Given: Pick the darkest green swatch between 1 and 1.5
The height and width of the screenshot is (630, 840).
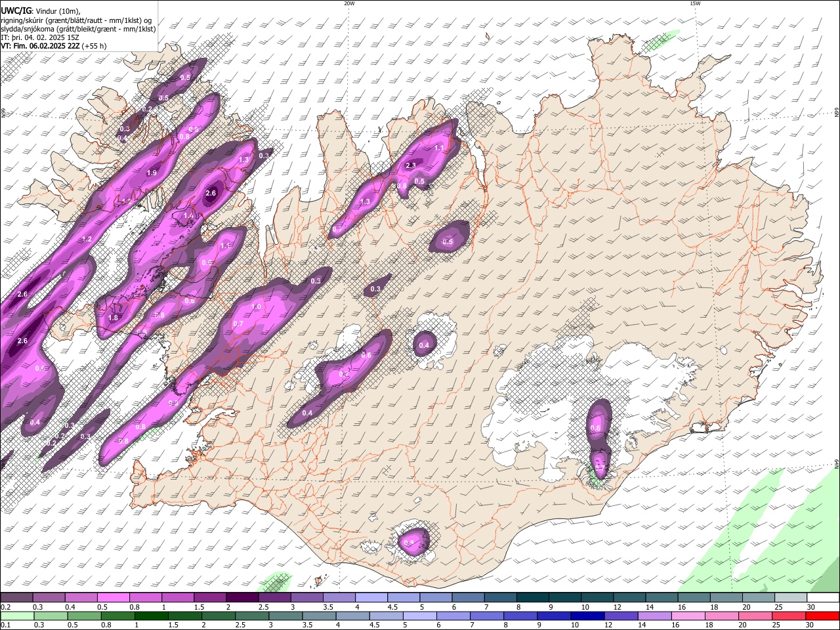Looking at the screenshot, I should pos(151,616).
